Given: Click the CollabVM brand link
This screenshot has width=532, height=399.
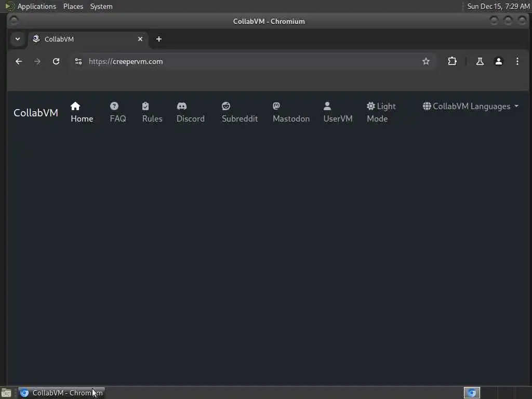Looking at the screenshot, I should point(36,113).
